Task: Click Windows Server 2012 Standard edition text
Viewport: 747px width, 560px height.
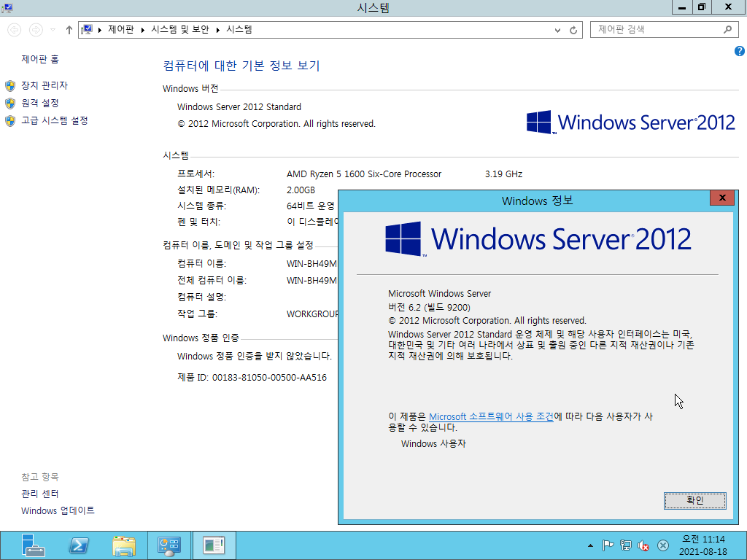Action: coord(239,107)
